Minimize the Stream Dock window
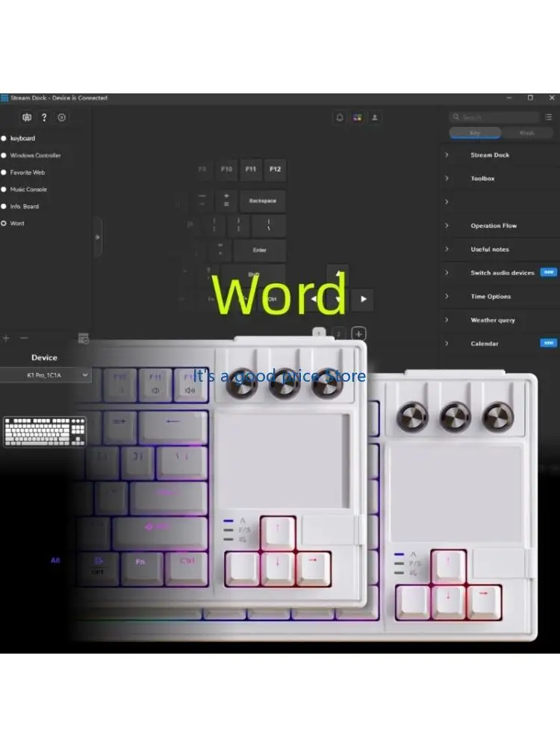The image size is (560, 747). click(x=509, y=98)
